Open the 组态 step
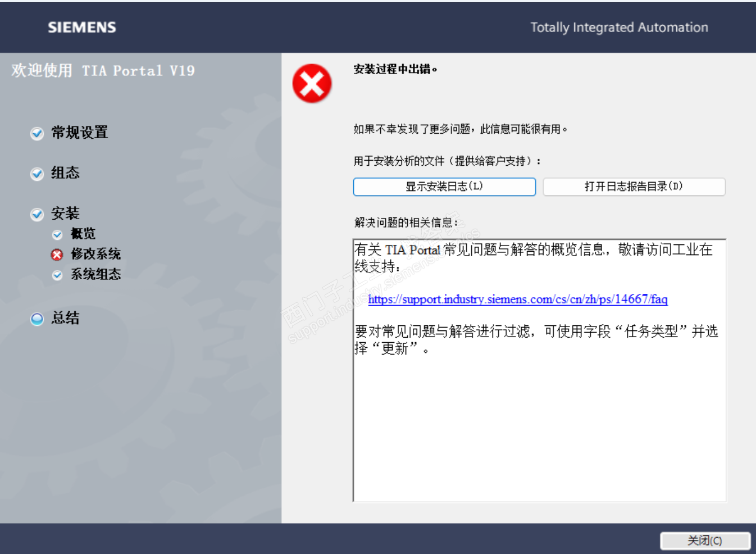The height and width of the screenshot is (554, 756). 65,173
